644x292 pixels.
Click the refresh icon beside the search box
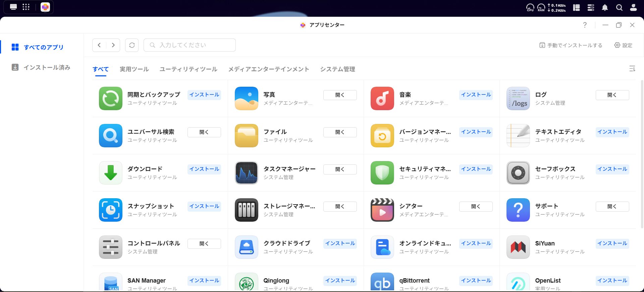[x=132, y=45]
